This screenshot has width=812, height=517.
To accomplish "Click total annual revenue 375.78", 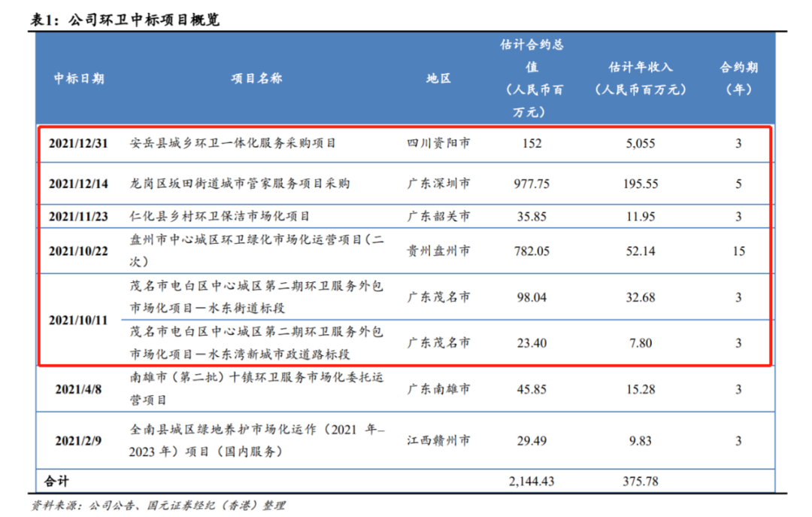I will 641,482.
